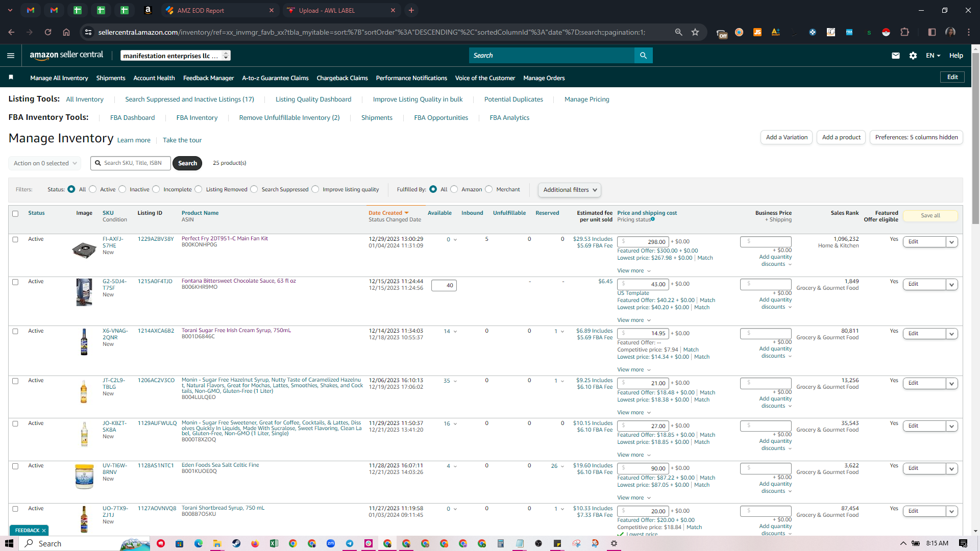Open the EN language dropdown
This screenshot has width=980, height=551.
pos(933,56)
